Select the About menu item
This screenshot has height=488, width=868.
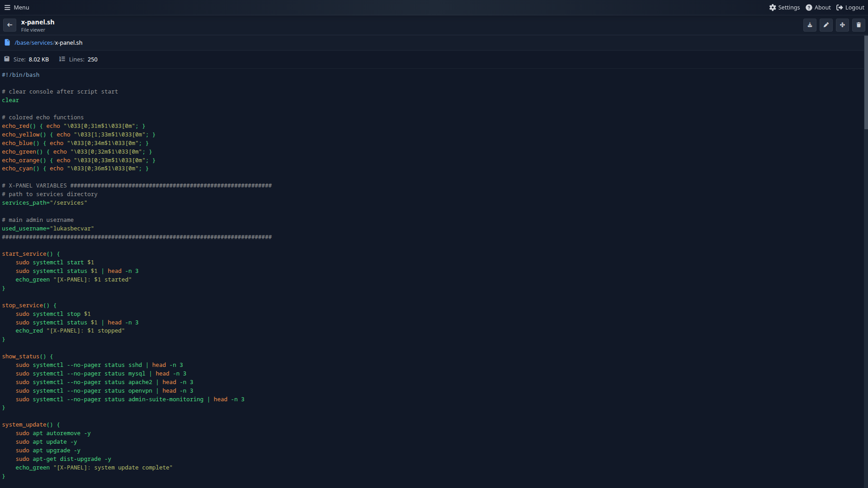tap(822, 7)
